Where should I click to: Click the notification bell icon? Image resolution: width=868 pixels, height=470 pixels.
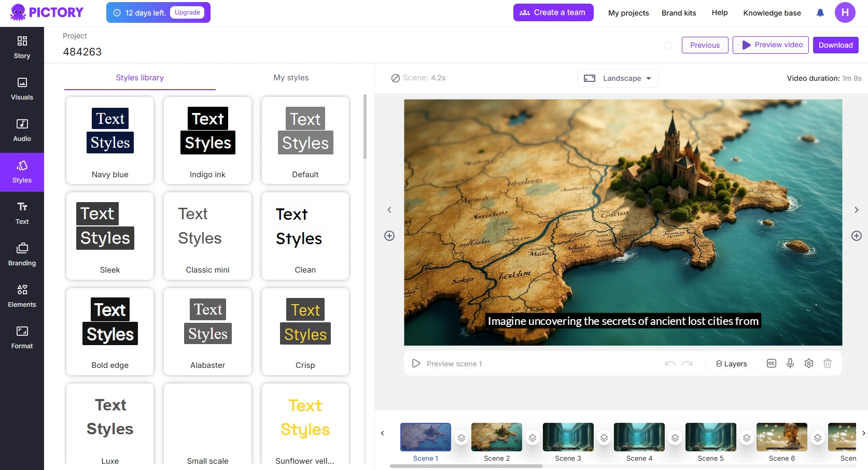click(820, 13)
